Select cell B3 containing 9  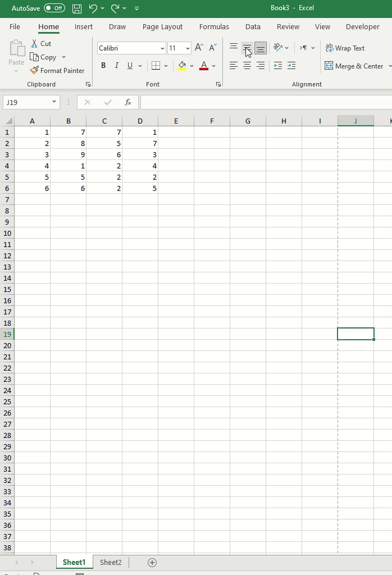pos(68,155)
